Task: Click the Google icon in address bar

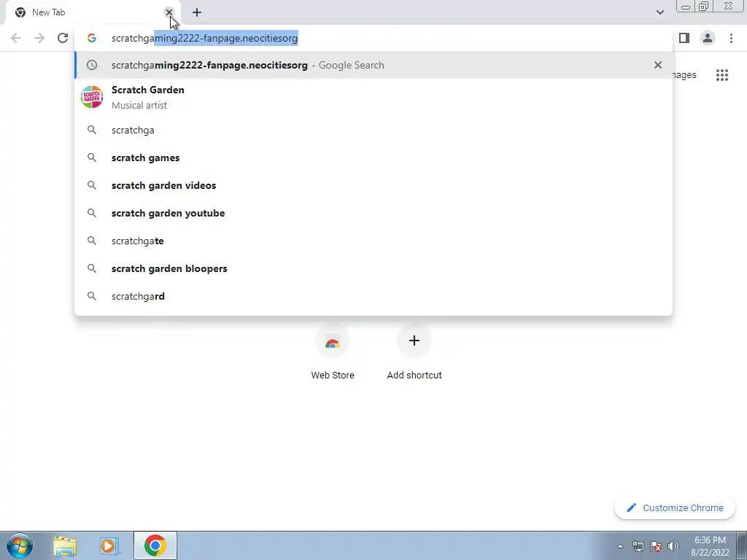Action: click(92, 38)
